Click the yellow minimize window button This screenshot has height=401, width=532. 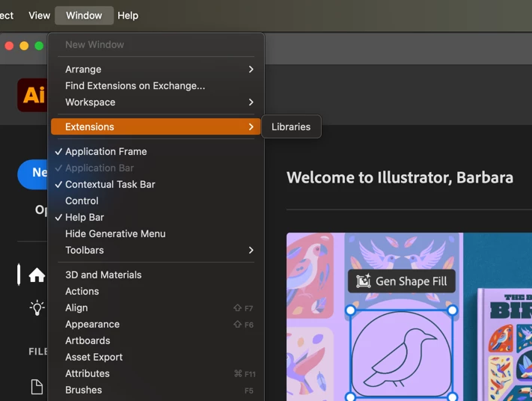click(x=24, y=46)
